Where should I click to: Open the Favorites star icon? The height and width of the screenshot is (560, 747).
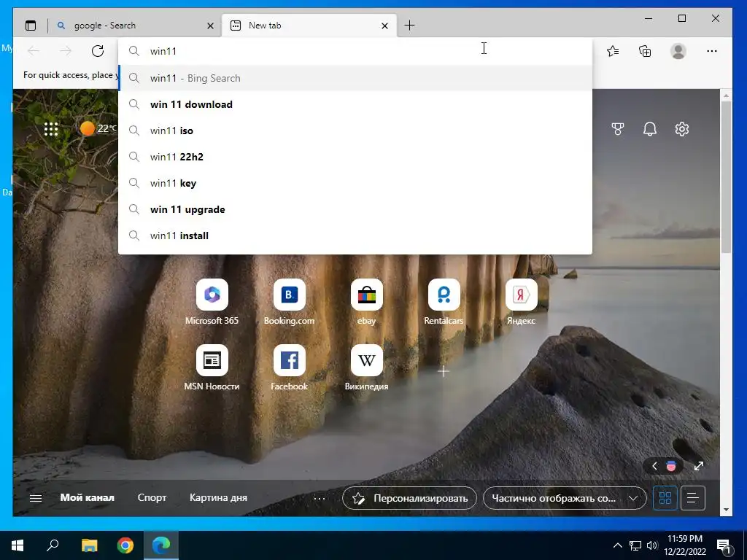coord(613,51)
